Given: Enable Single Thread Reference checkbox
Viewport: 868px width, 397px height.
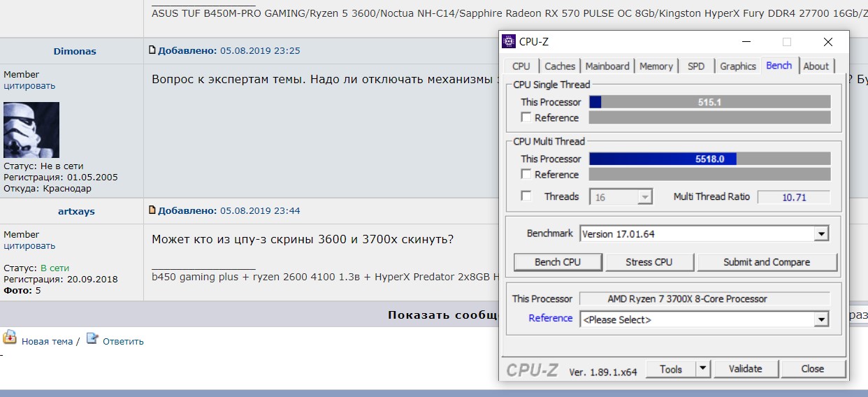Looking at the screenshot, I should tap(526, 117).
